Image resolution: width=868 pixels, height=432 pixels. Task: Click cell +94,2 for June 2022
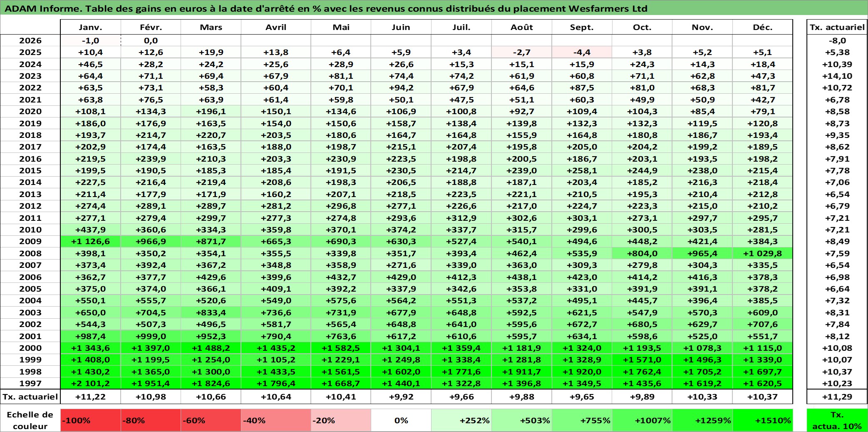401,87
